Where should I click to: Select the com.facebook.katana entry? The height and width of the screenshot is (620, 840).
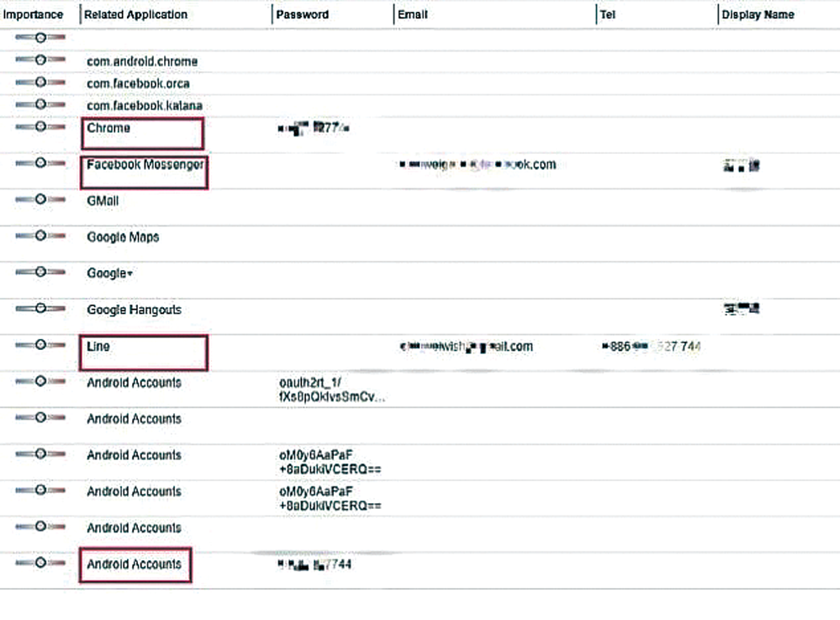point(145,105)
